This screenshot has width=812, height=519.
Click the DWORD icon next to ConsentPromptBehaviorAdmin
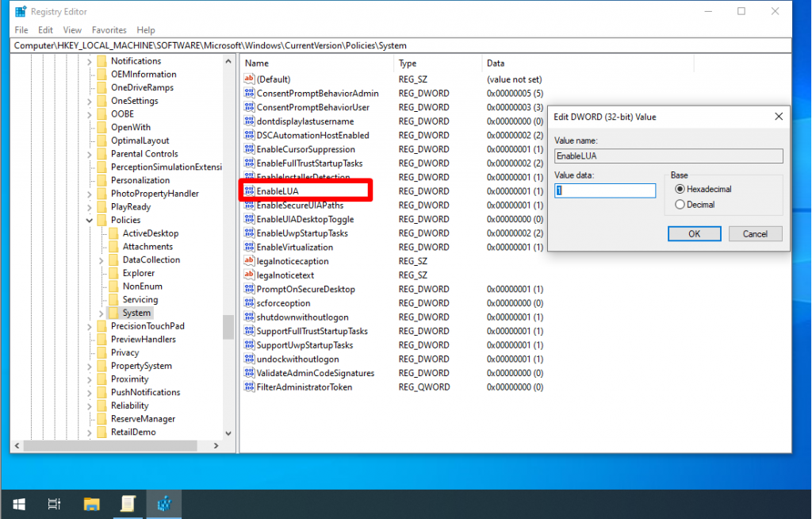(249, 94)
